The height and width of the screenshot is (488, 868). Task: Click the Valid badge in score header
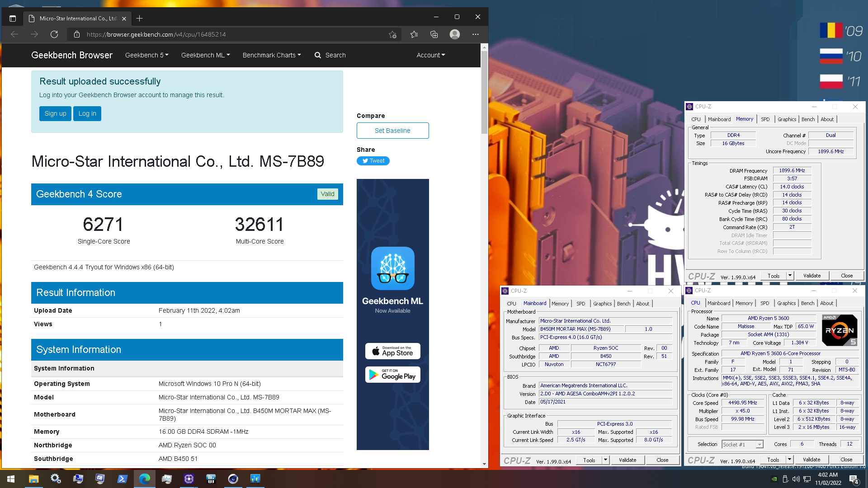click(327, 194)
